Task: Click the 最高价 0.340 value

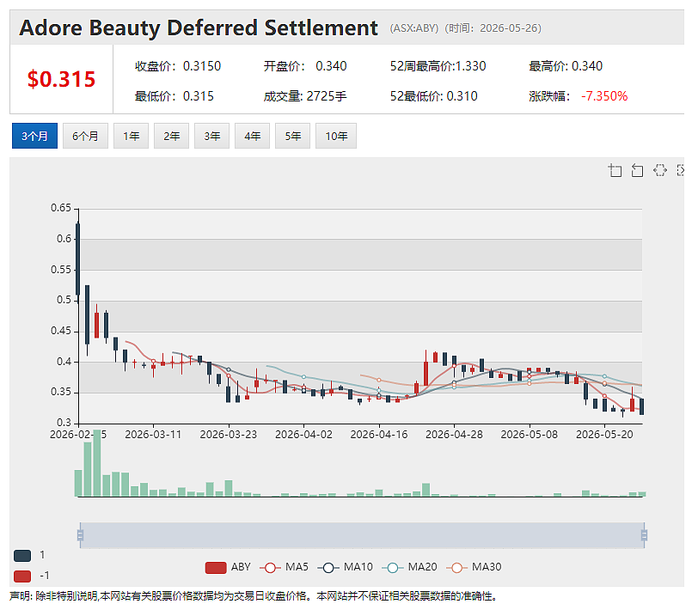Action: pyautogui.click(x=587, y=66)
